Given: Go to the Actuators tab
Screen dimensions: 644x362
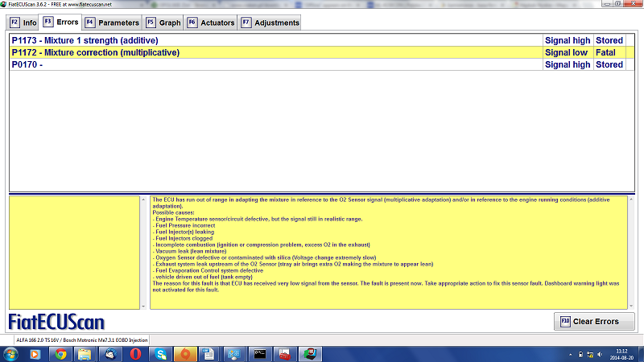Looking at the screenshot, I should pyautogui.click(x=211, y=23).
